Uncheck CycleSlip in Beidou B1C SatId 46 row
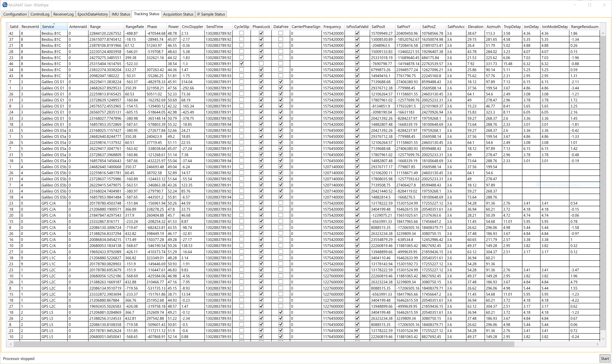Image resolution: width=612 pixels, height=364 pixels. 242,63
